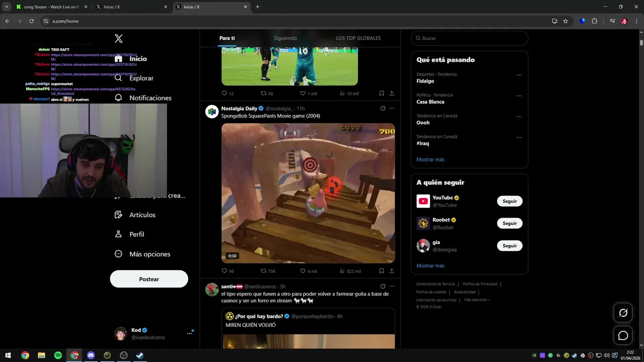The height and width of the screenshot is (362, 644).
Task: Open File Explorer from the taskbar
Action: tap(41, 355)
